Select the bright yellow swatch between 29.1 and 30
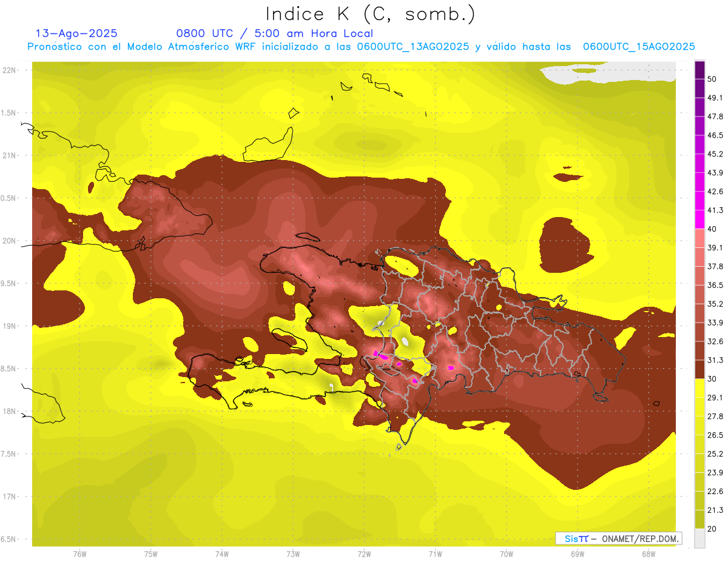This screenshot has width=728, height=562. pos(699,388)
